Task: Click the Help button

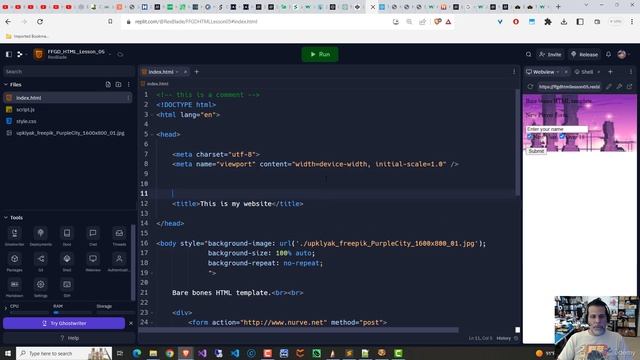Action: click(69, 338)
